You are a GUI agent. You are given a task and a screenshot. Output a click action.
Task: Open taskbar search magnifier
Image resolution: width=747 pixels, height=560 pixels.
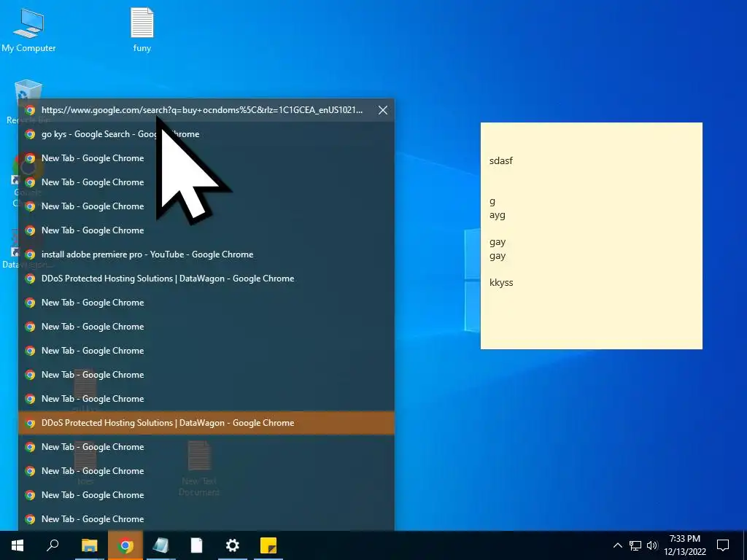pyautogui.click(x=53, y=545)
